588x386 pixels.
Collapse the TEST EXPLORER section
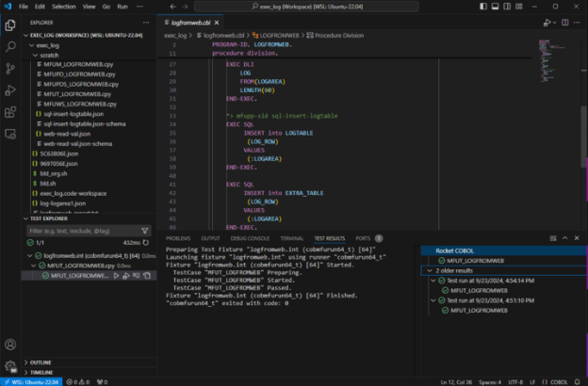[x=25, y=218]
